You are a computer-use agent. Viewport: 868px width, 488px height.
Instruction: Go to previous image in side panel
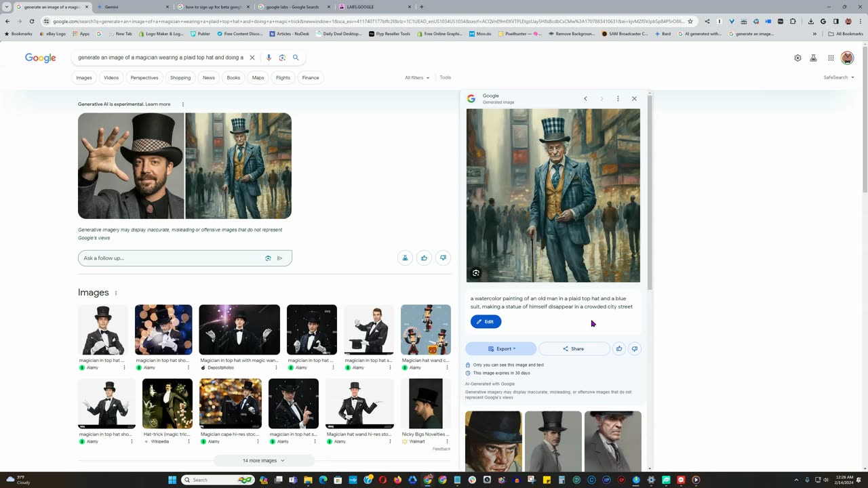pos(585,99)
